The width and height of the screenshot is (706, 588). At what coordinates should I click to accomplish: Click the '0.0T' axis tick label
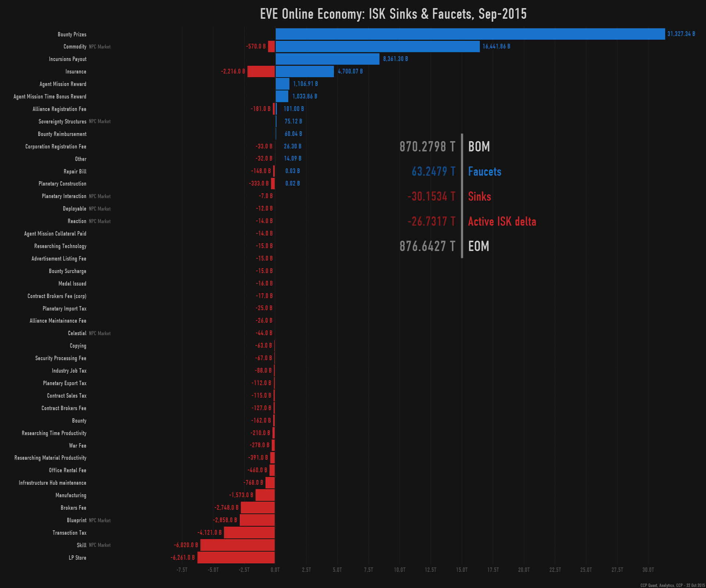click(275, 570)
